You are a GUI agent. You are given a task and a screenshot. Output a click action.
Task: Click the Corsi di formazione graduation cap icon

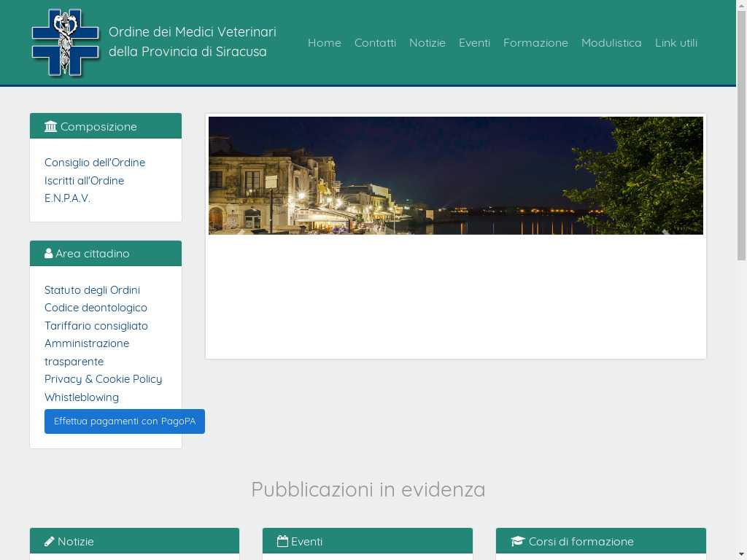(518, 542)
